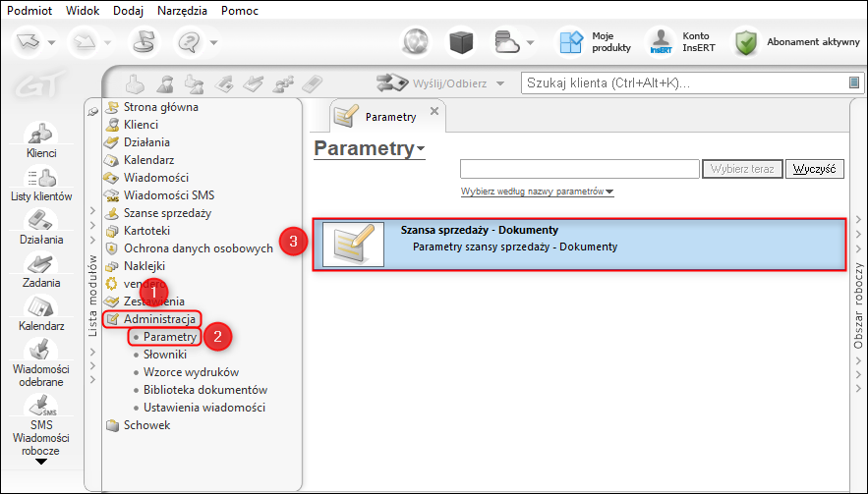This screenshot has height=494, width=868.
Task: Open Klienci in left shortcut bar
Action: 41,140
